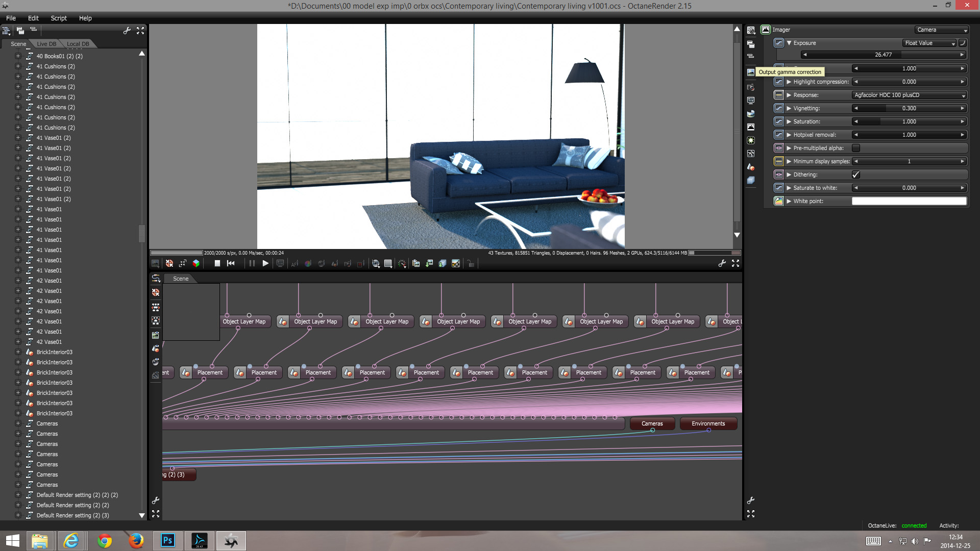Screen dimensions: 980x551
Task: Toggle the Dithering checkbox
Action: click(856, 174)
